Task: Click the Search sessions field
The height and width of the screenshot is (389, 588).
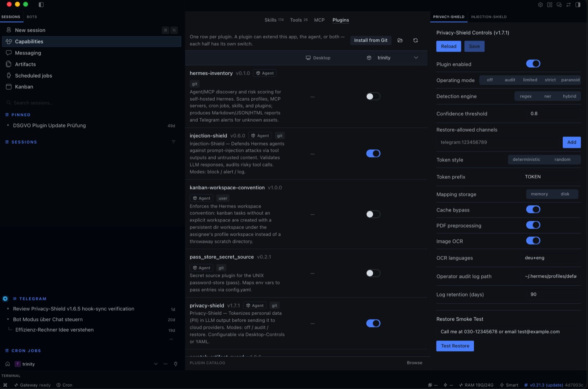Action: click(x=92, y=103)
